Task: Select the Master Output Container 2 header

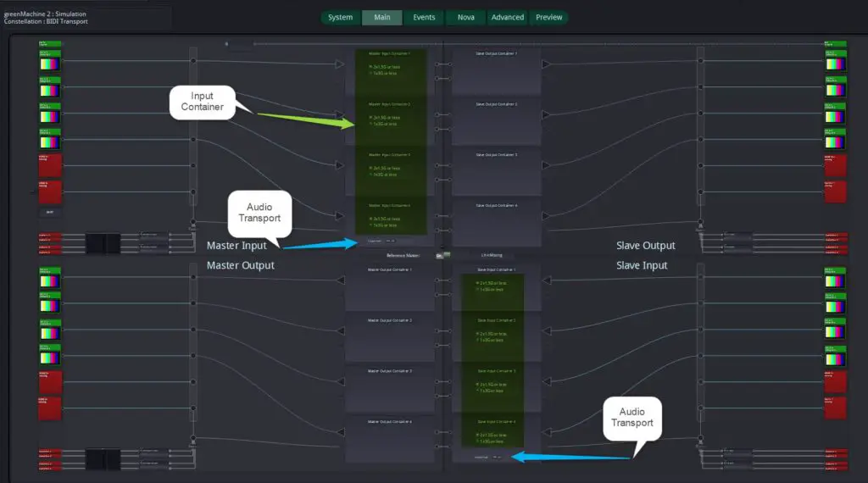Action: [x=390, y=320]
